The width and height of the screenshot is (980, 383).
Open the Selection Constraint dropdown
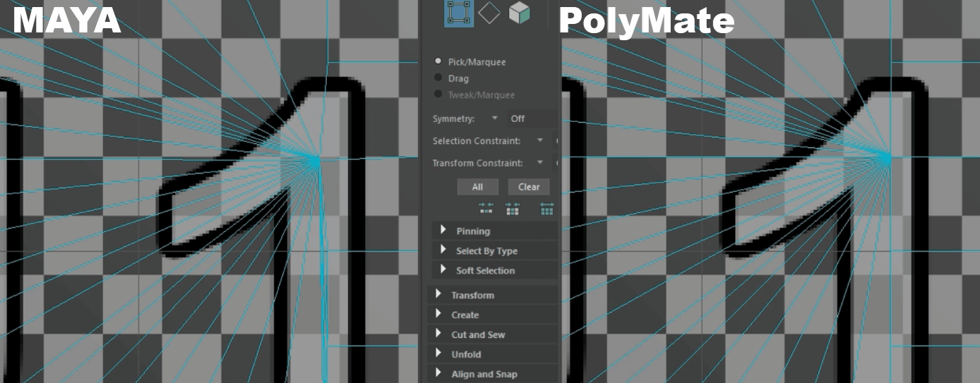(540, 140)
